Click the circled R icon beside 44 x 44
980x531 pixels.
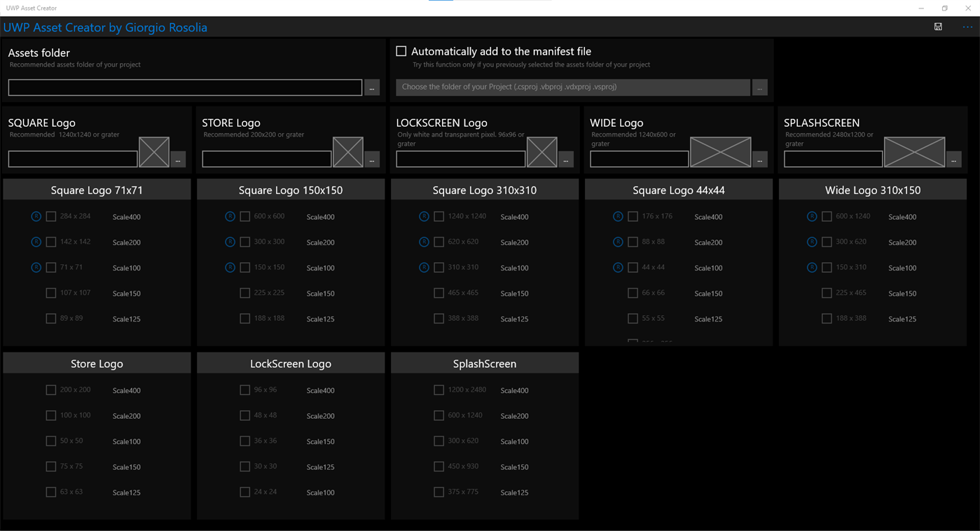pyautogui.click(x=618, y=268)
